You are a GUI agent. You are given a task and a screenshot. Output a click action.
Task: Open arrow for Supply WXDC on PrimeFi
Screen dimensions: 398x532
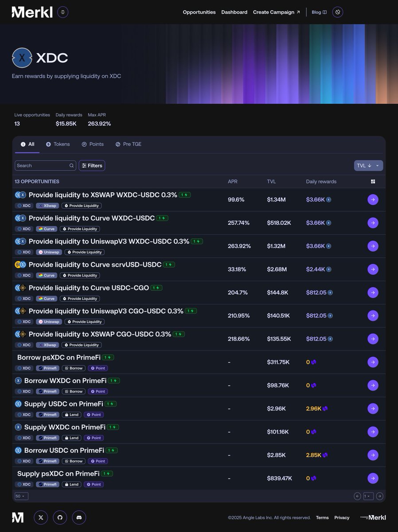point(373,432)
